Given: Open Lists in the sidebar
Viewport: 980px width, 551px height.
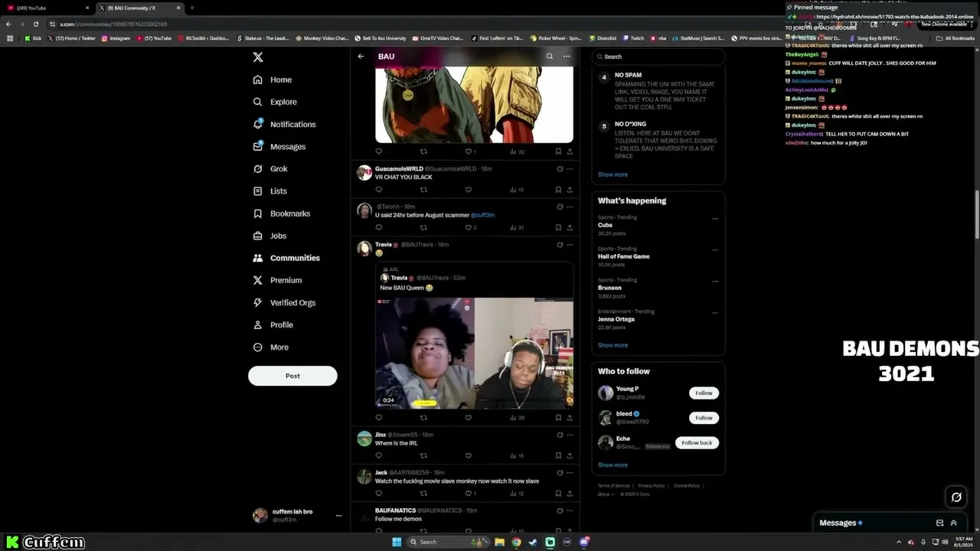Looking at the screenshot, I should 269,191.
